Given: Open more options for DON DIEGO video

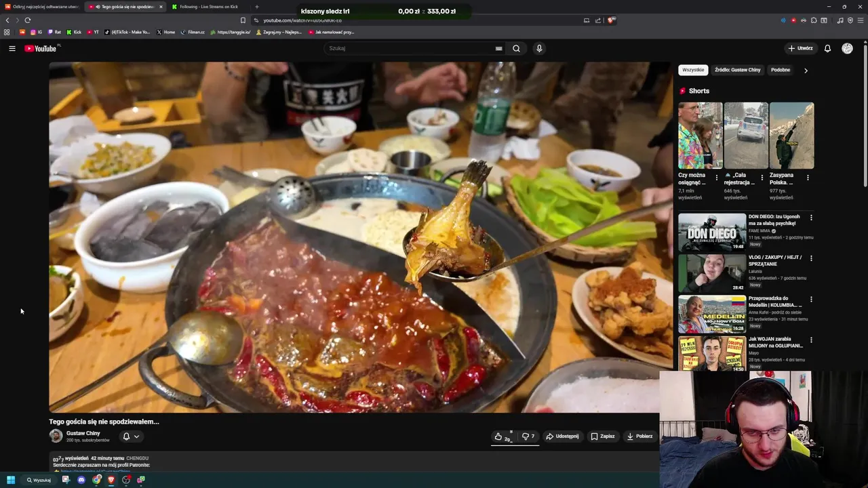Looking at the screenshot, I should (811, 218).
